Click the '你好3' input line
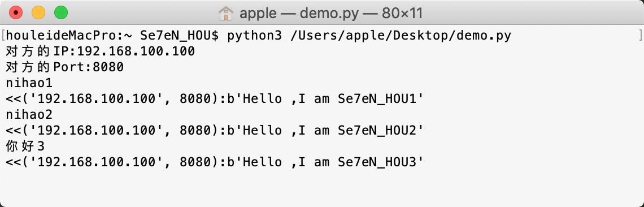This screenshot has height=207, width=644. coord(25,146)
